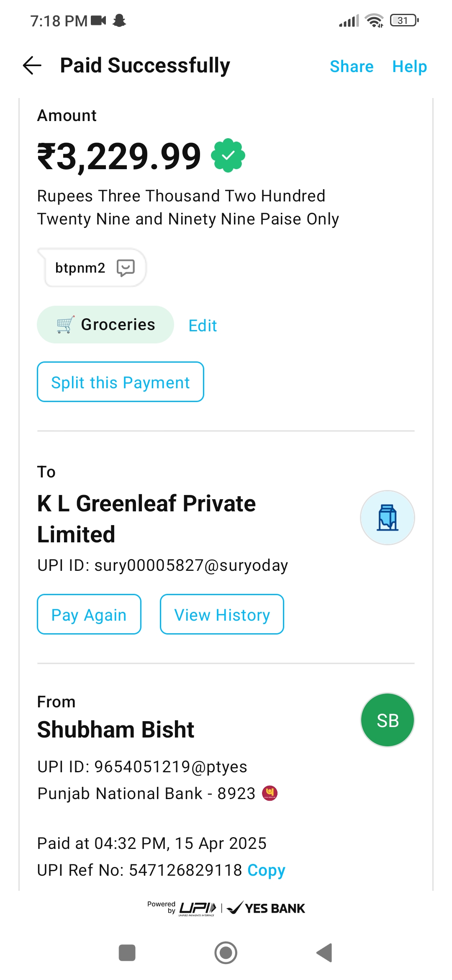Open the K L Greenleaf merchant avatar

tap(387, 518)
